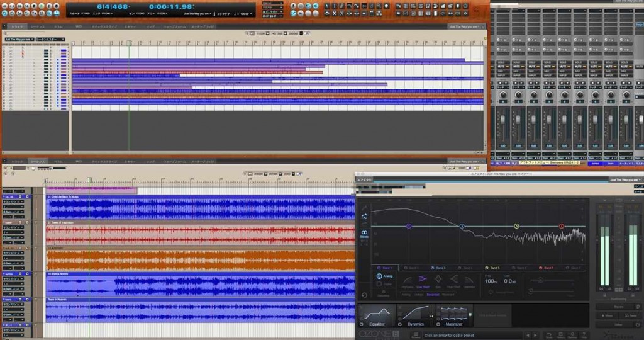Select the Tears In Heaven audio clip
644x340 pixels.
(x=200, y=310)
